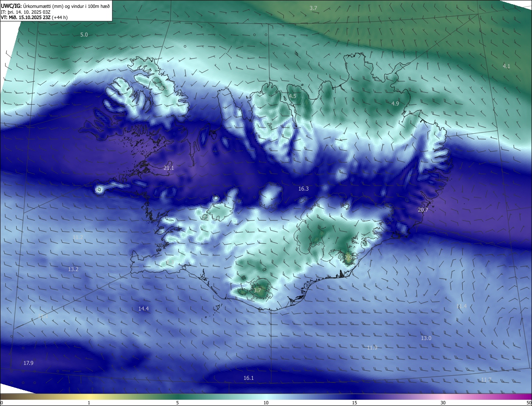Click the 4.5 value over northern Iceland
Image resolution: width=532 pixels, height=406 pixels.
pos(293,96)
